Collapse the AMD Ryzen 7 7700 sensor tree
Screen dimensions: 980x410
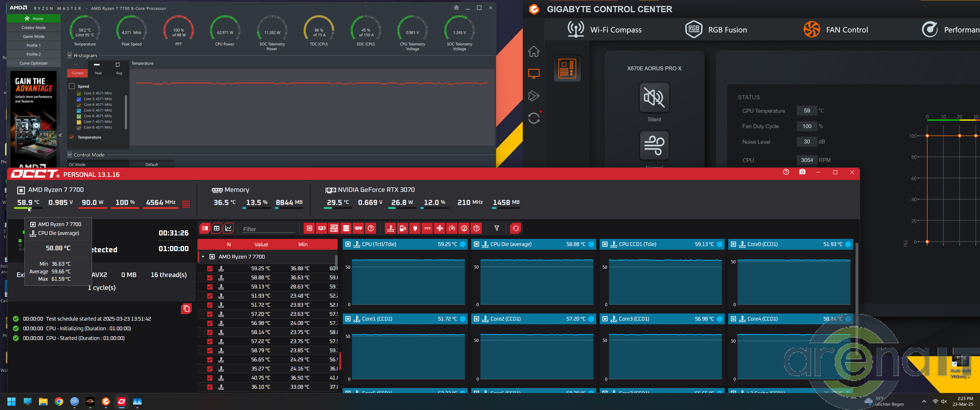click(203, 257)
